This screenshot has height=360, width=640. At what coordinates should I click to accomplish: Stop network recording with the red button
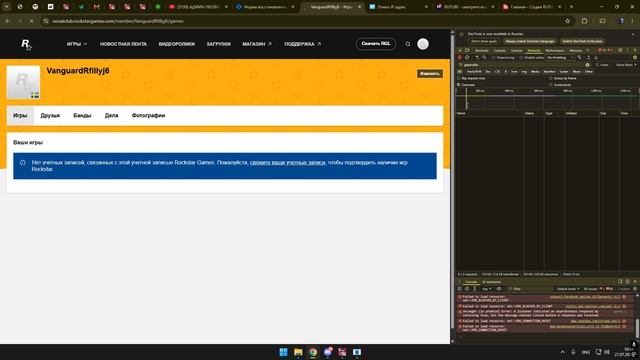point(460,58)
